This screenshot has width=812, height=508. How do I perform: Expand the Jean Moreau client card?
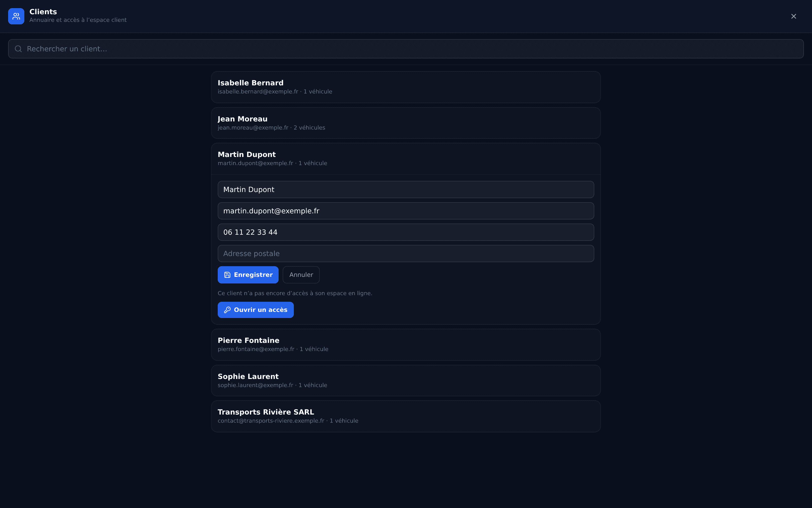coord(406,123)
